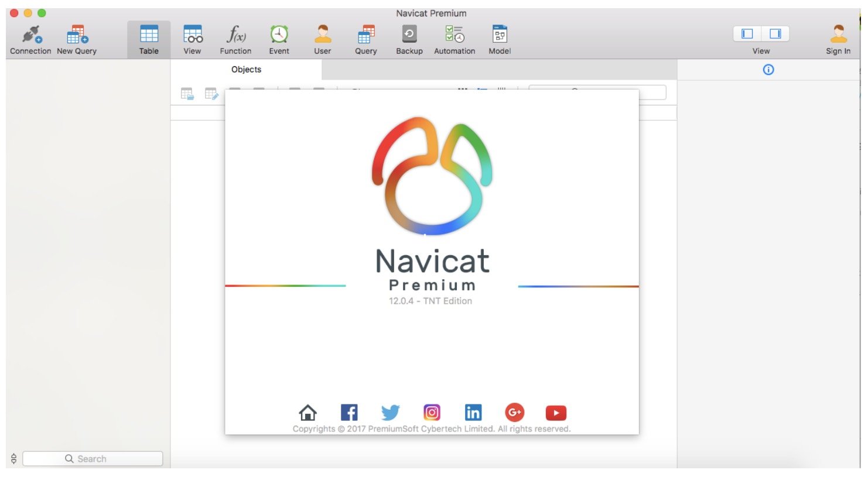Screen dimensions: 868x480
Task: Open the Backup objects
Action: (409, 40)
